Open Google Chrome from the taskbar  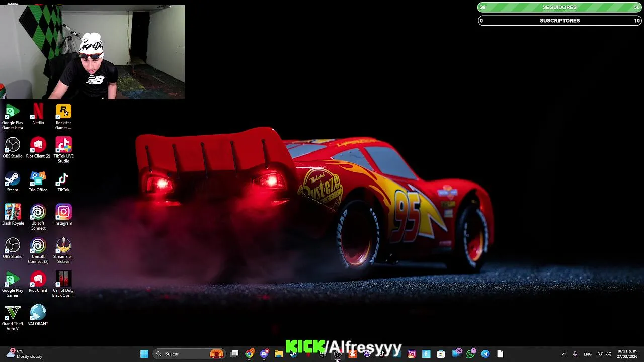click(250, 354)
